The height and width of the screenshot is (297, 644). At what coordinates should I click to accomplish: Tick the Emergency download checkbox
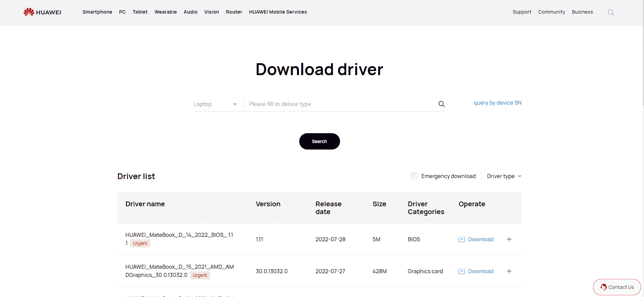pos(414,176)
